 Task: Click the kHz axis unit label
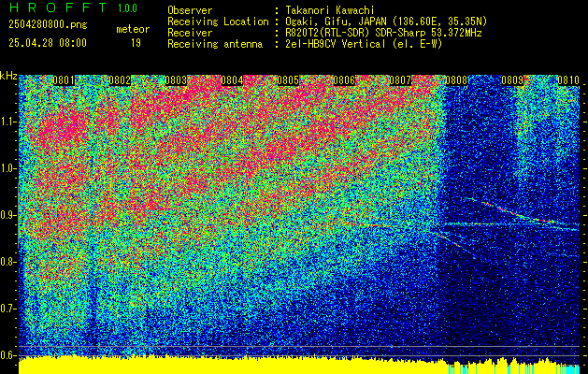click(8, 76)
